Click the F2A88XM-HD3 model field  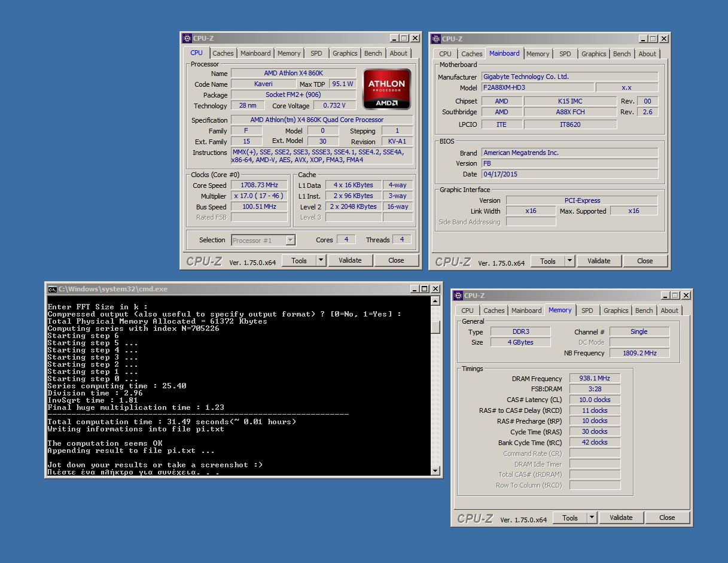pyautogui.click(x=537, y=87)
